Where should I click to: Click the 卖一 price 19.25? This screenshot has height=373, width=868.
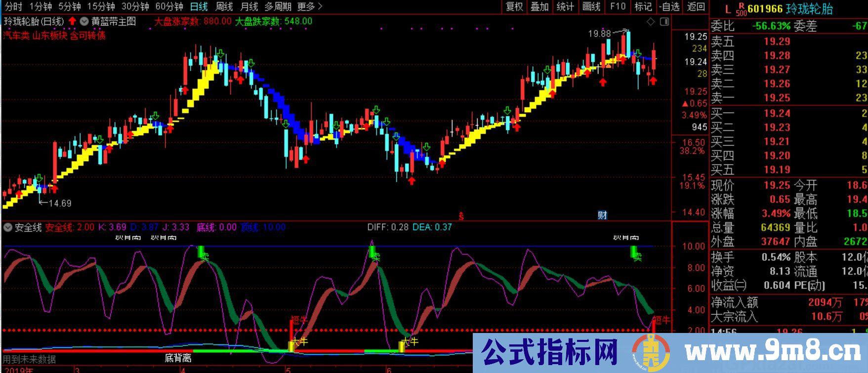point(777,98)
